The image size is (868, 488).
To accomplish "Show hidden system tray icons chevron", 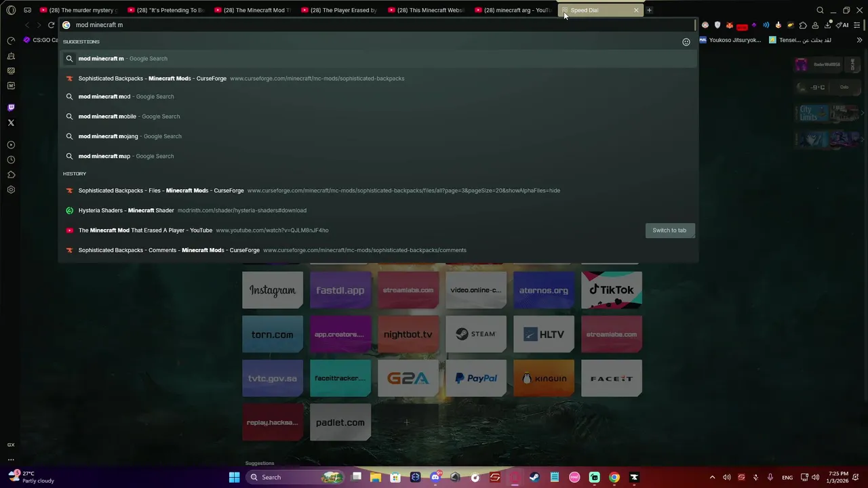I will [x=712, y=477].
